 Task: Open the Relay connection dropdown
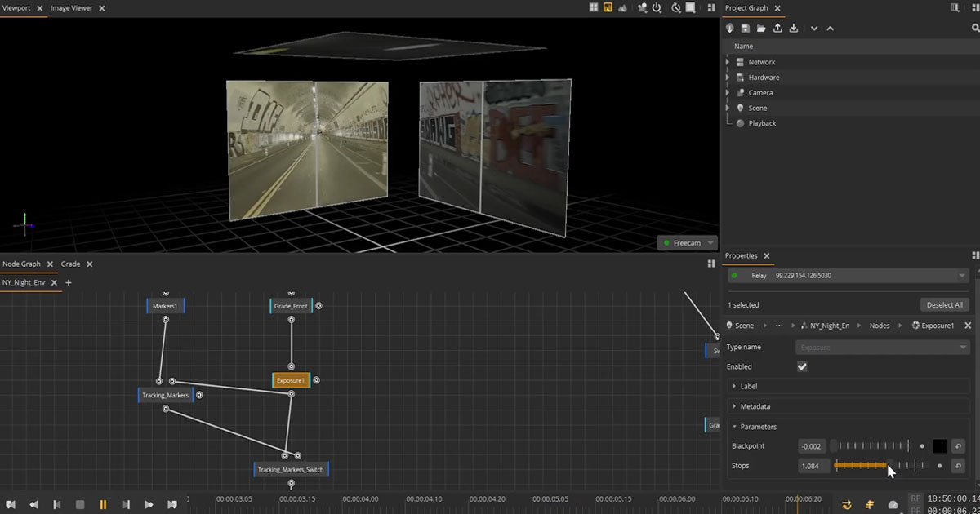pos(847,276)
